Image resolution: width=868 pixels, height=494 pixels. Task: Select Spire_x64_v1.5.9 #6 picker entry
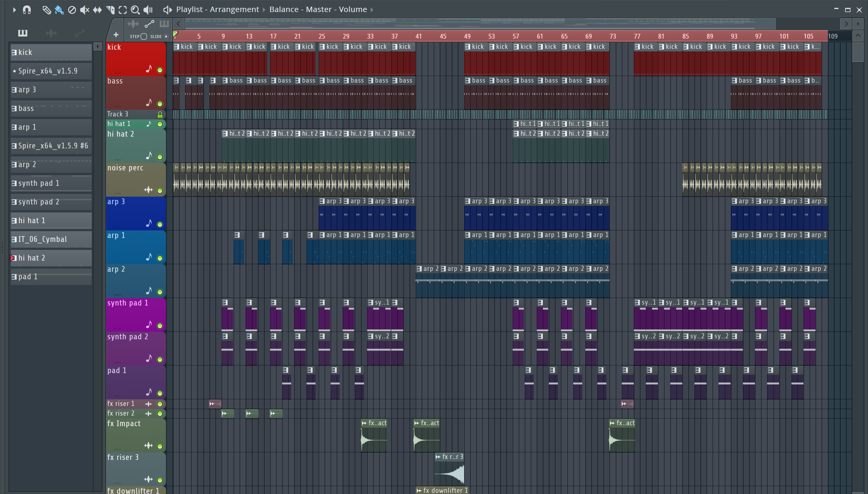(51, 146)
